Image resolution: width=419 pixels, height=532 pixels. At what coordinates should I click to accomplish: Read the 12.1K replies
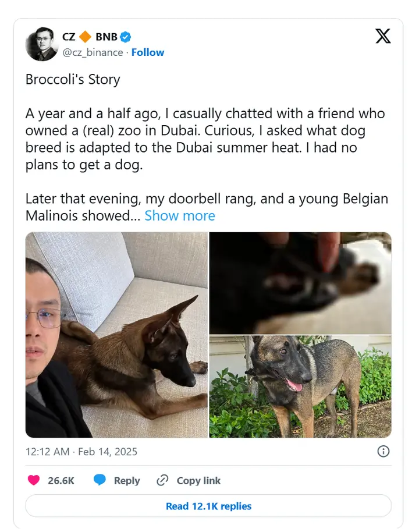click(x=208, y=506)
